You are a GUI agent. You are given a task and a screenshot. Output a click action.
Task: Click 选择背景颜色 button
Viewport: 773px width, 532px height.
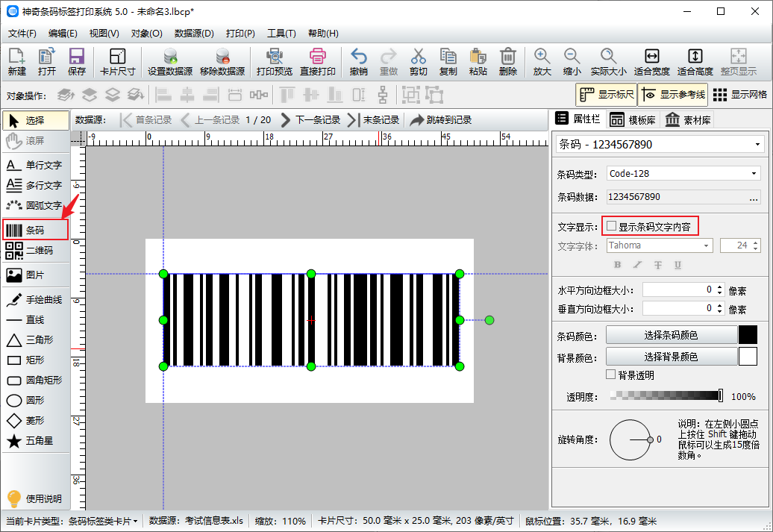(x=671, y=357)
